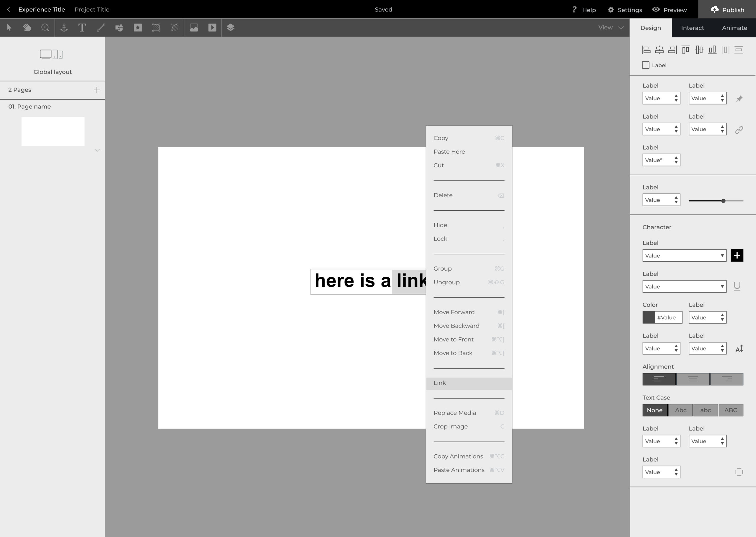Open the Design tab
The image size is (756, 537).
[651, 28]
